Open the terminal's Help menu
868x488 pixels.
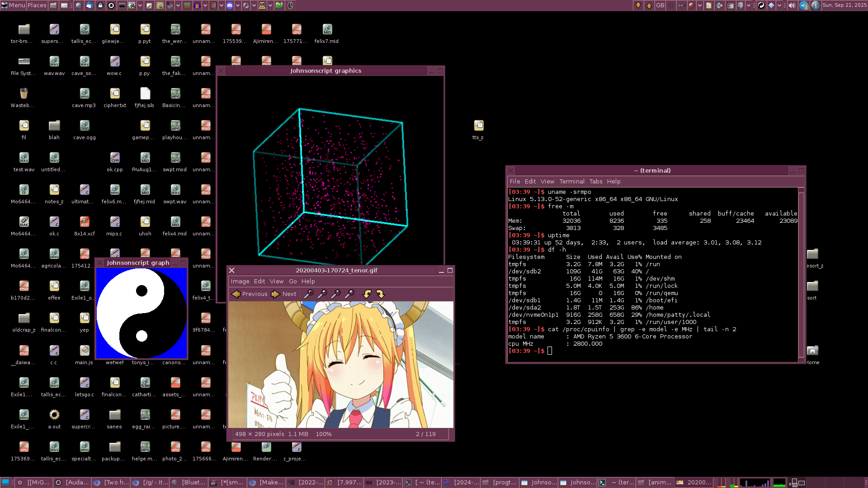click(x=613, y=181)
